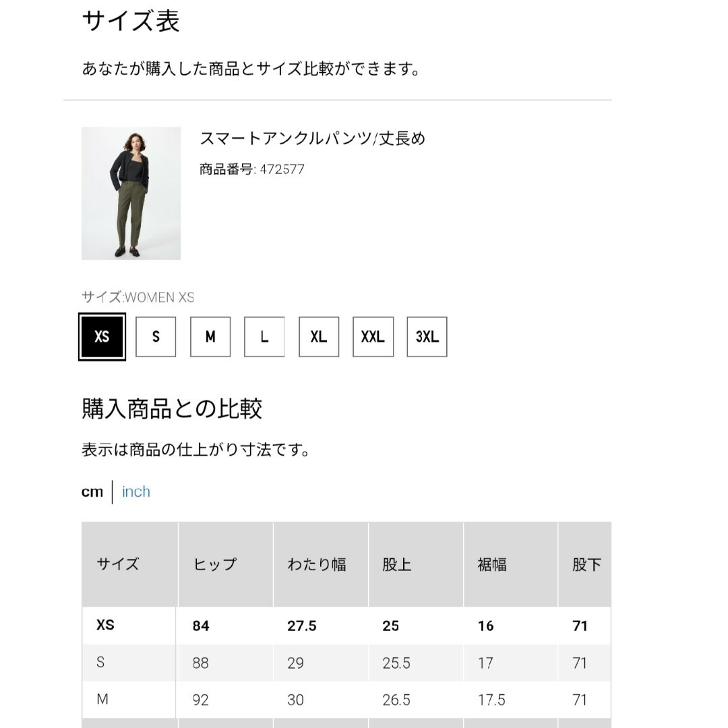Choose size L

265,336
